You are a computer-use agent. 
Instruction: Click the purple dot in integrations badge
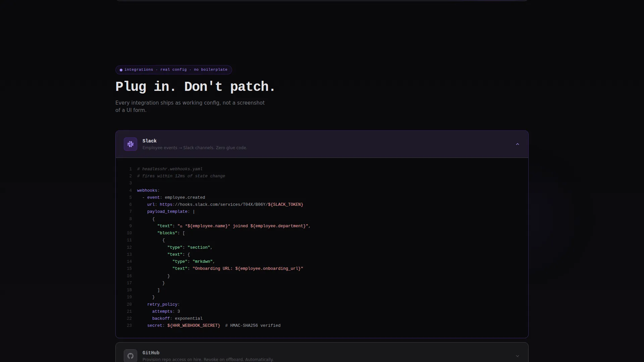(121, 70)
